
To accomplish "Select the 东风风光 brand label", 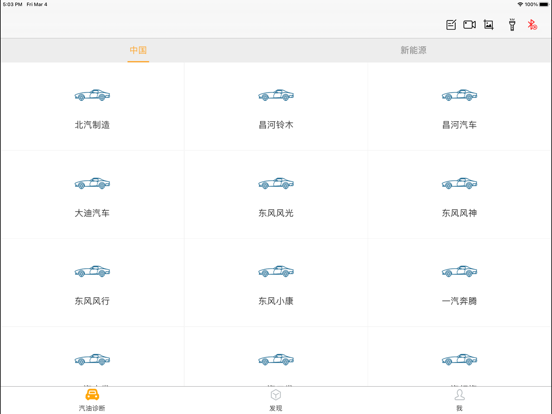I will [276, 213].
